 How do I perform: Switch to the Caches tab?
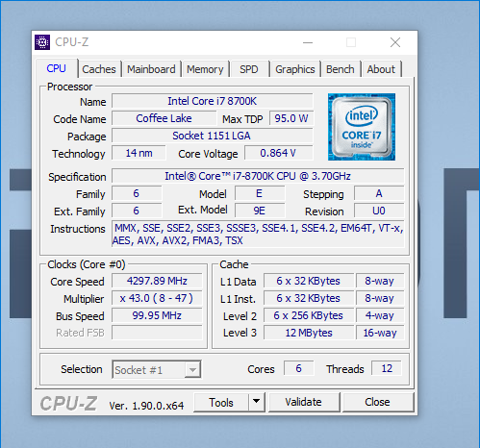click(x=99, y=69)
